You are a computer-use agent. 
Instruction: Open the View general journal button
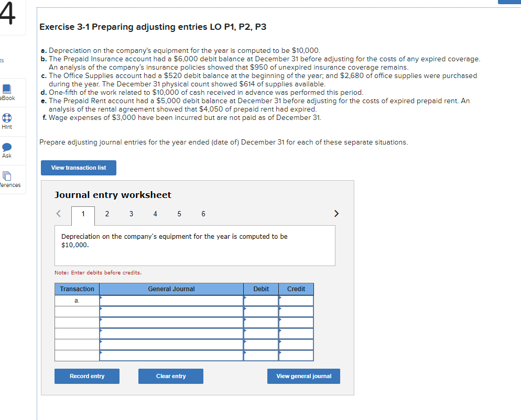303,376
